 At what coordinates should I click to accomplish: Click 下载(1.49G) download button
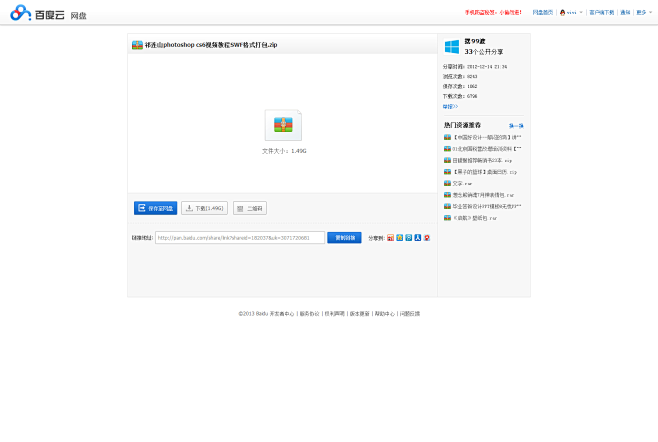(x=204, y=208)
